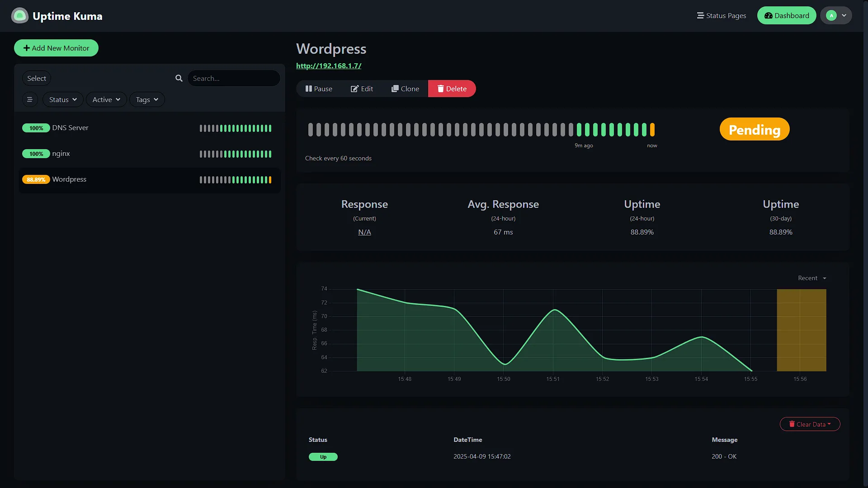Select the nginx monitor

tap(149, 154)
